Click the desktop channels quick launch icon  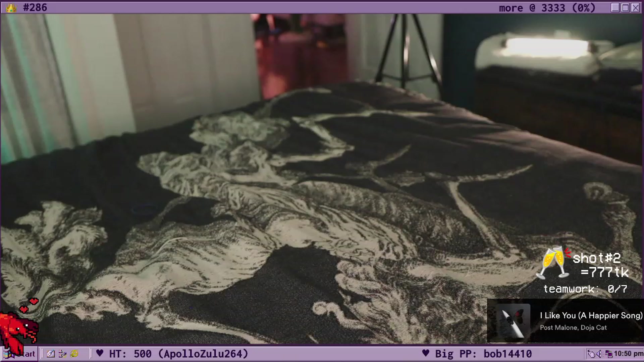(62, 354)
